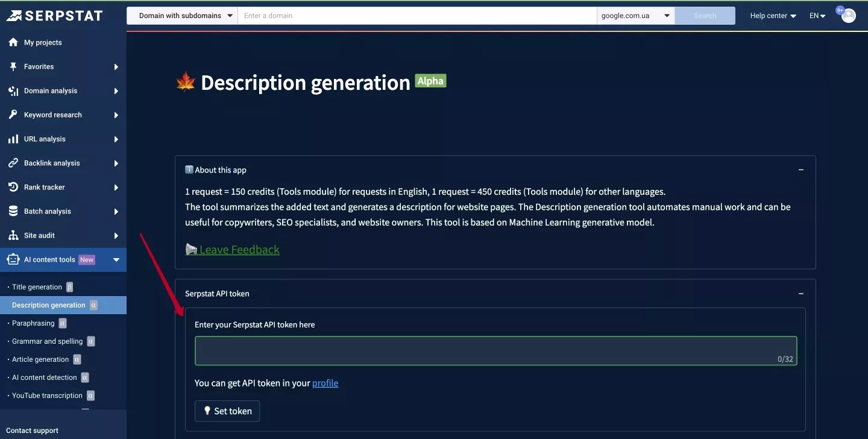Open the Domain with subdomains dropdown
The width and height of the screenshot is (868, 439).
[x=183, y=16]
